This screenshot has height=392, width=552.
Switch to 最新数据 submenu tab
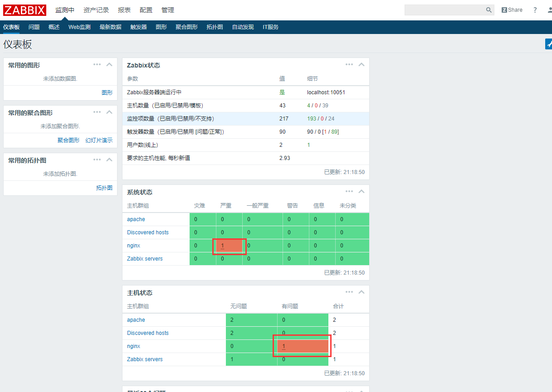(x=110, y=27)
